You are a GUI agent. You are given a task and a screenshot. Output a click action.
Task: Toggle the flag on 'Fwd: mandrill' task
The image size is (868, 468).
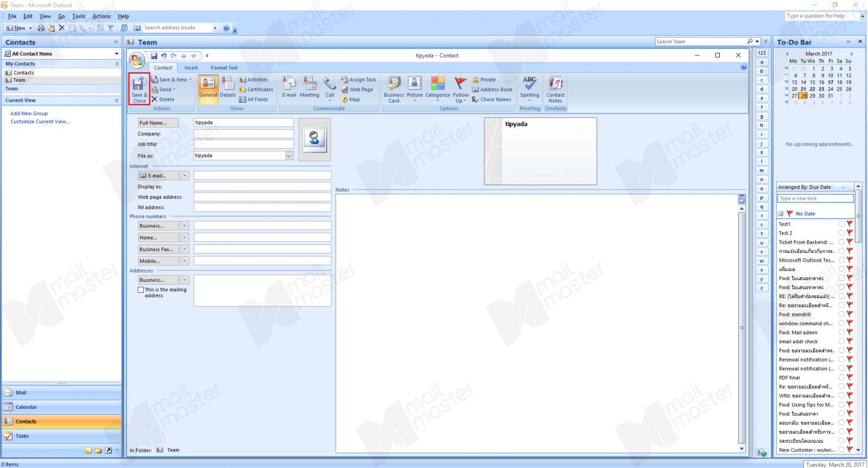pos(850,314)
